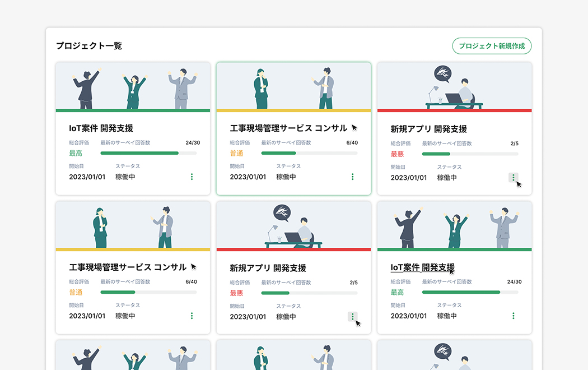Click the two-people illustration on the green-outlined card
This screenshot has width=588, height=370.
point(293,86)
